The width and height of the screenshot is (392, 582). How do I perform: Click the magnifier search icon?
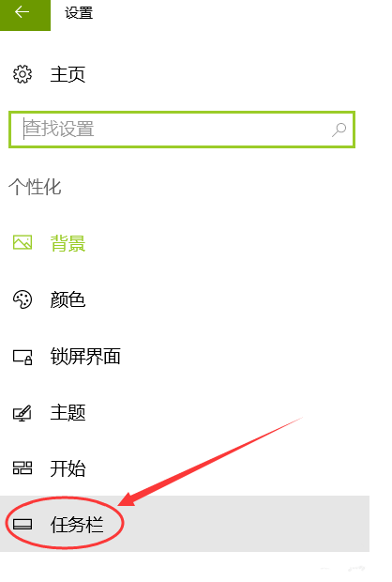(x=339, y=130)
